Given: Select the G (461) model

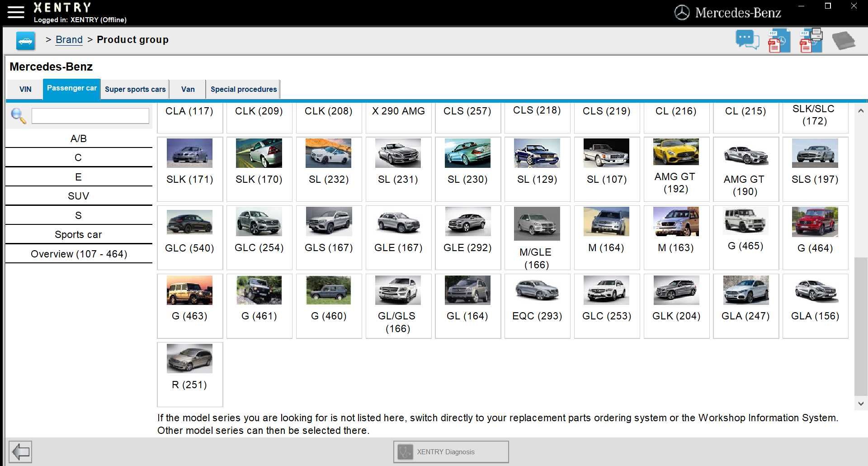Looking at the screenshot, I should tap(259, 306).
